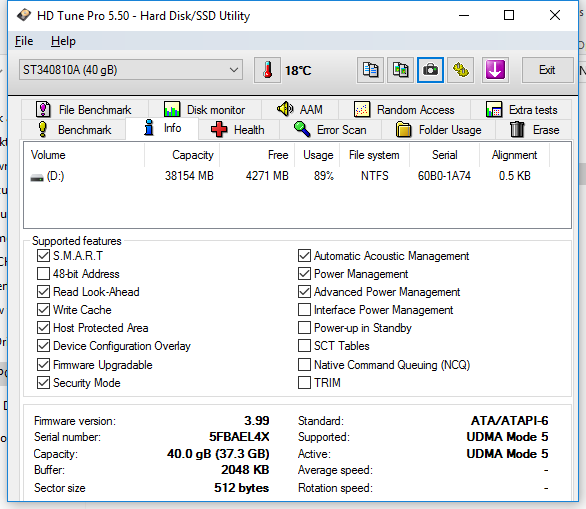Click the Capacity column header
Image resolution: width=586 pixels, height=509 pixels.
182,155
